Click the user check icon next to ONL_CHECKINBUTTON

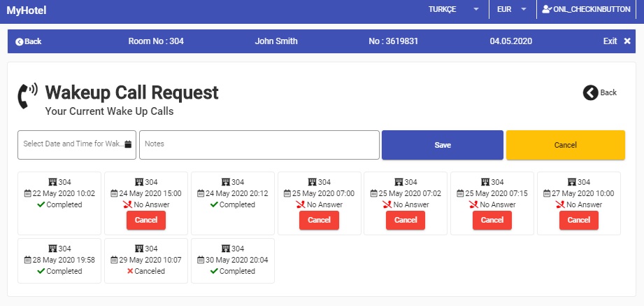coord(546,9)
